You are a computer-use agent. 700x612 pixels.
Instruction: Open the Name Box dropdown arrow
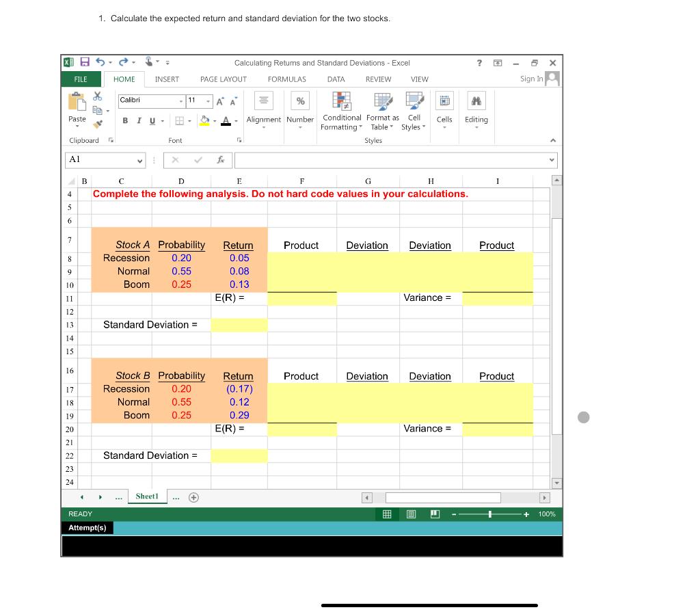[139, 161]
